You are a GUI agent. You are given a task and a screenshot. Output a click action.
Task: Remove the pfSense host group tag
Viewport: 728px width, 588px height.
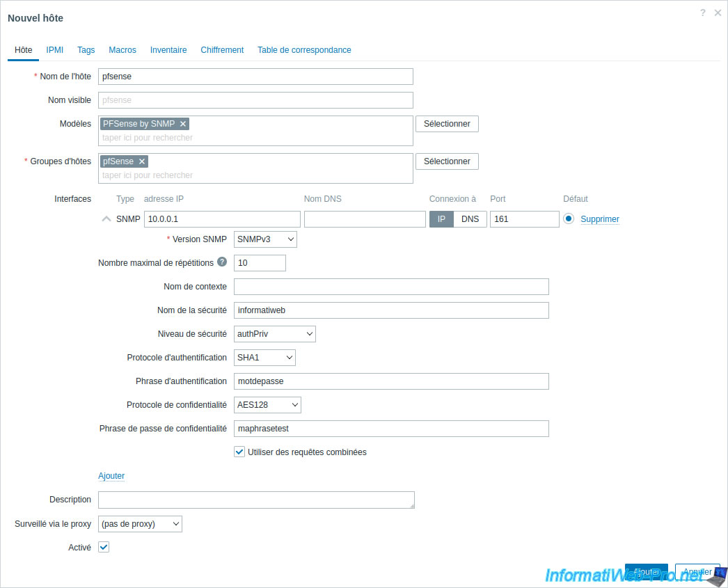[141, 161]
